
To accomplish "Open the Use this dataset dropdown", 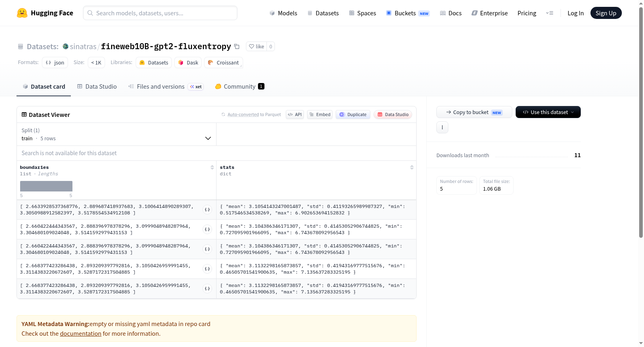I will coord(548,112).
